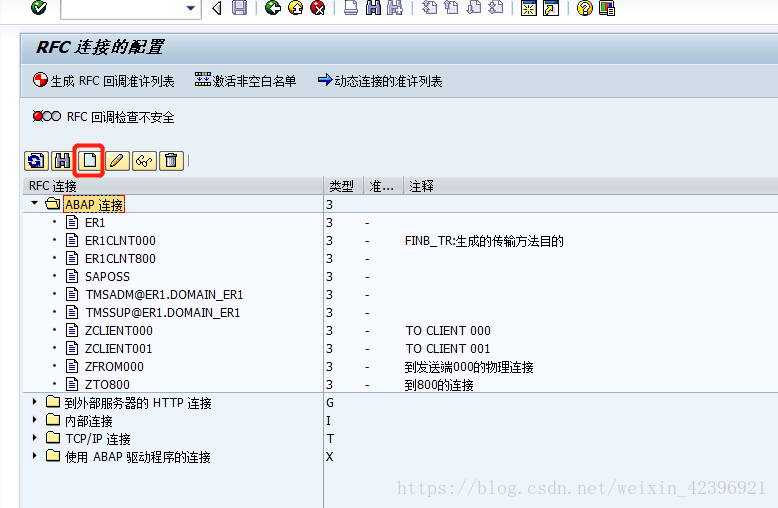Create a new session window icon

coord(529,8)
